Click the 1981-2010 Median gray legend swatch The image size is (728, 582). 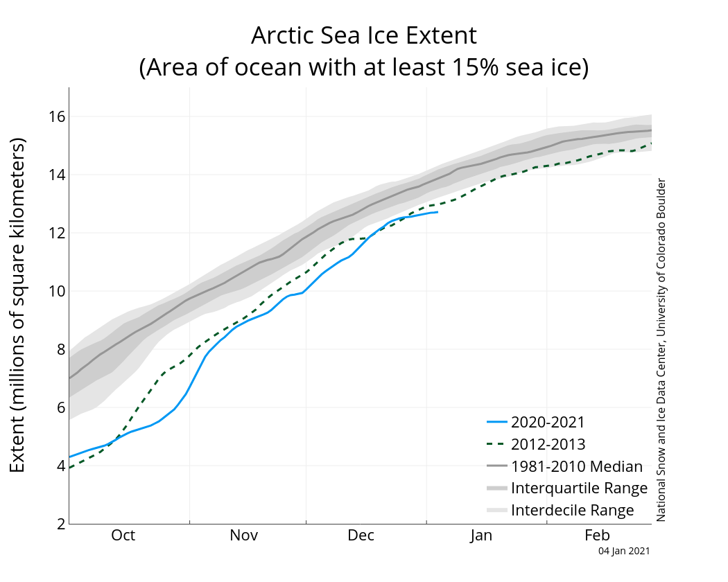(496, 466)
